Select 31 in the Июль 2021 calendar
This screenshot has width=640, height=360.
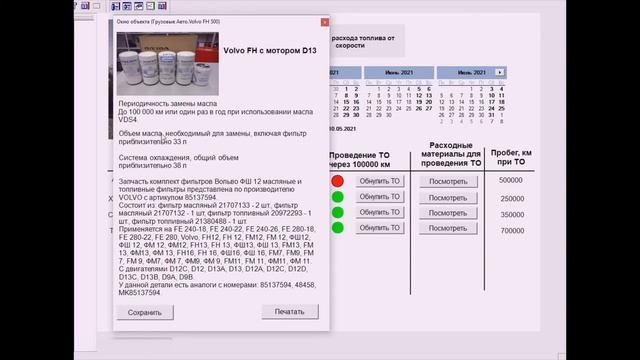(x=491, y=115)
